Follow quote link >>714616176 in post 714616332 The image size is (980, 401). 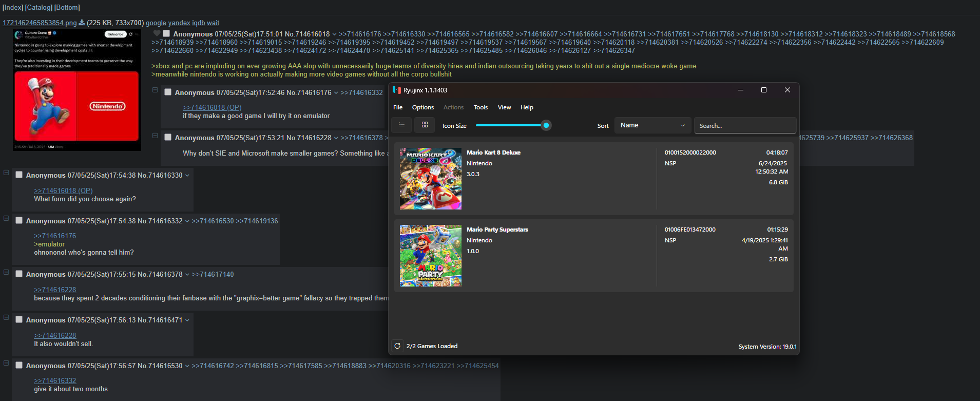55,236
